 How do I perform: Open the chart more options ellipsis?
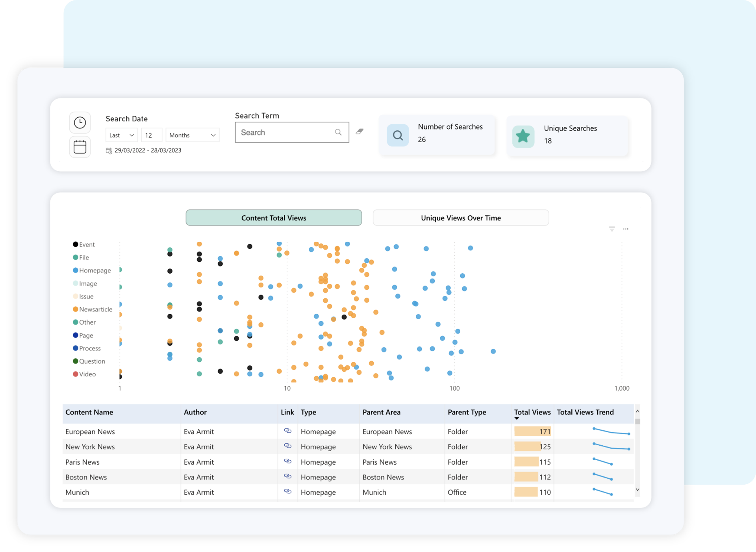[626, 229]
